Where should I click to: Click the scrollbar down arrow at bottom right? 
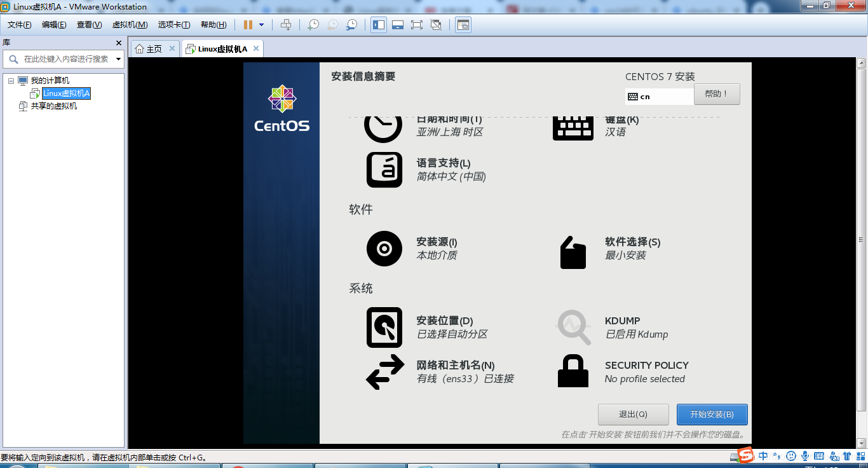coord(861,443)
